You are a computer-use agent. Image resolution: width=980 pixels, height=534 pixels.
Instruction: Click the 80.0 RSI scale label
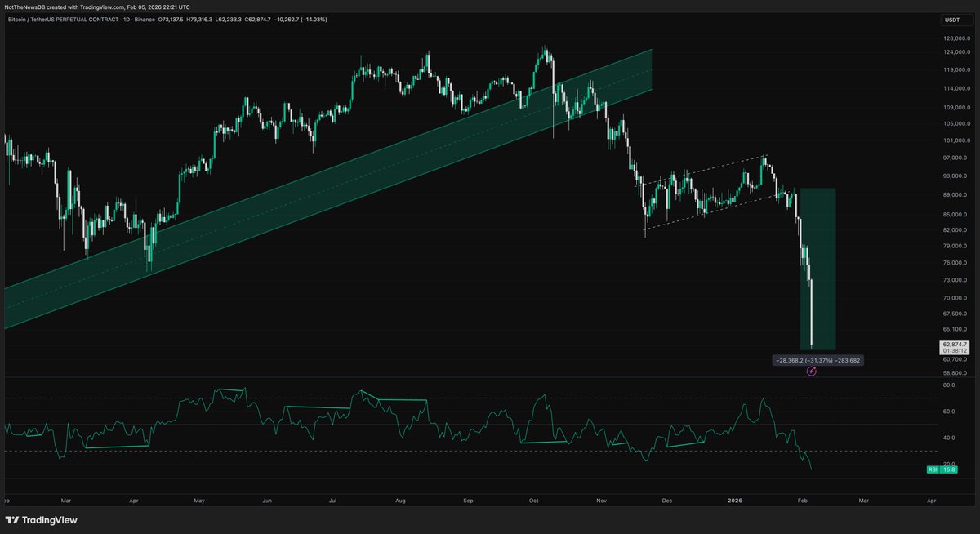(949, 385)
